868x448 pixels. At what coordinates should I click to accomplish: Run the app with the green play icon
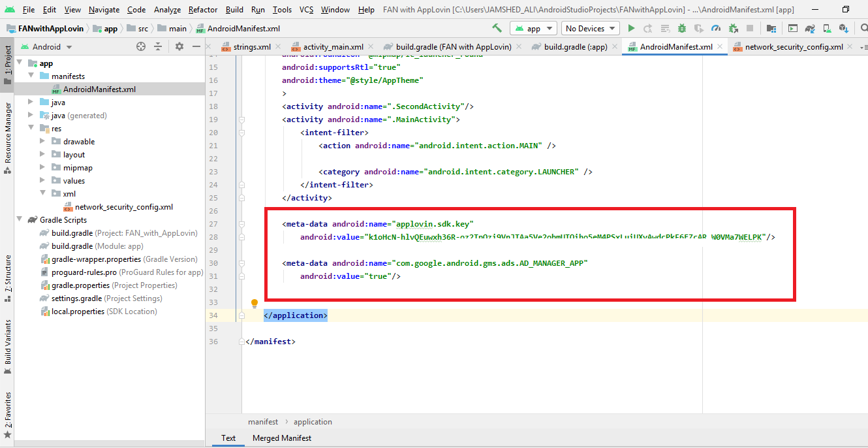pos(631,28)
